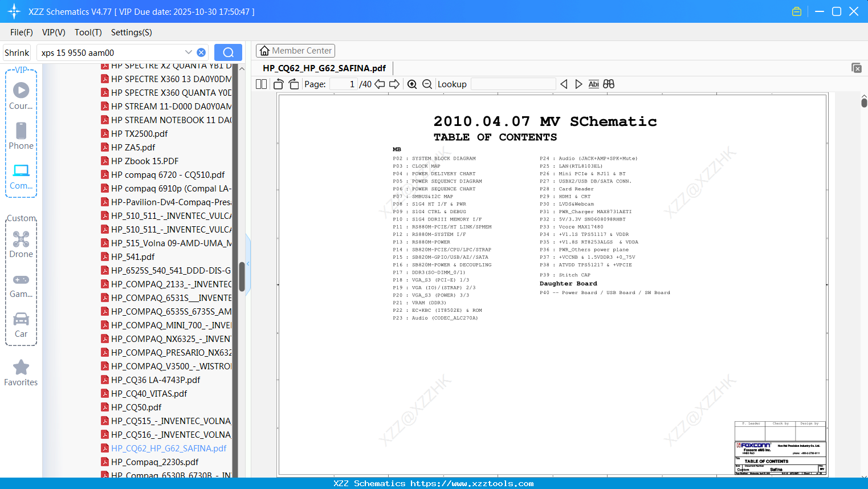Open the toolbox icon in title bar
868x489 pixels.
pos(797,11)
